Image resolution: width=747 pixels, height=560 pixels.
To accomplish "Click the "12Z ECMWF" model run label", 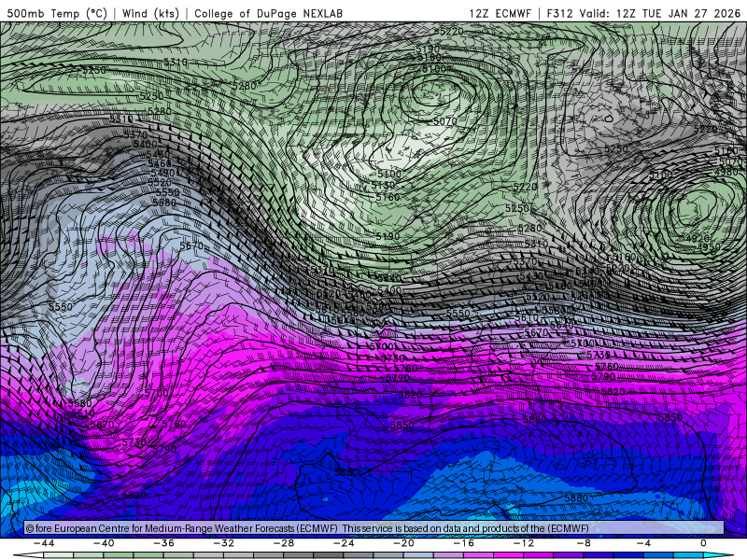I will tap(500, 13).
